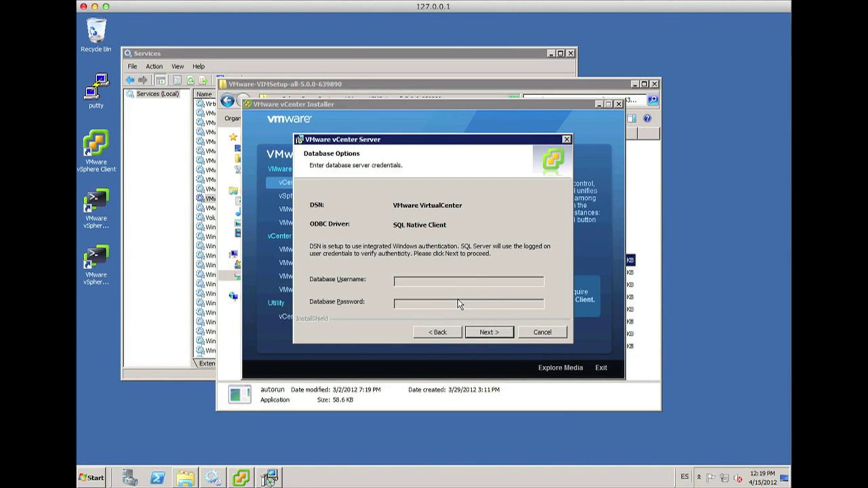Select the putty desktop shortcut
868x488 pixels.
pos(96,91)
